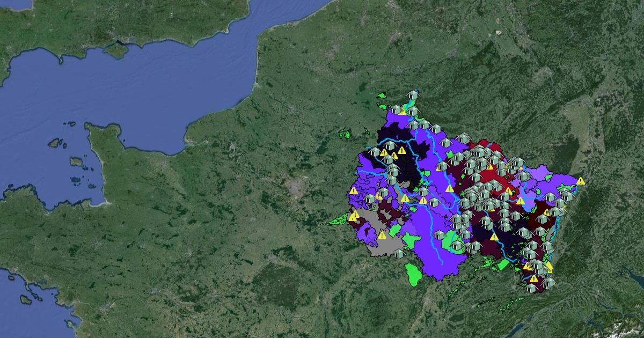Click the northernmost building icon on the map
Image resolution: width=644 pixels, height=338 pixels.
413,95
